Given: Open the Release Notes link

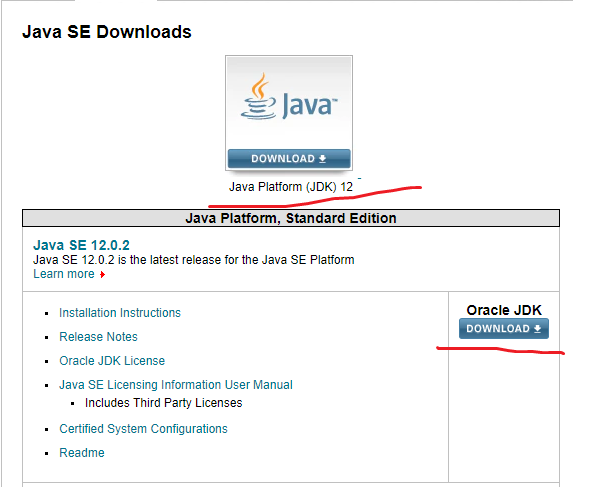Looking at the screenshot, I should (x=98, y=336).
